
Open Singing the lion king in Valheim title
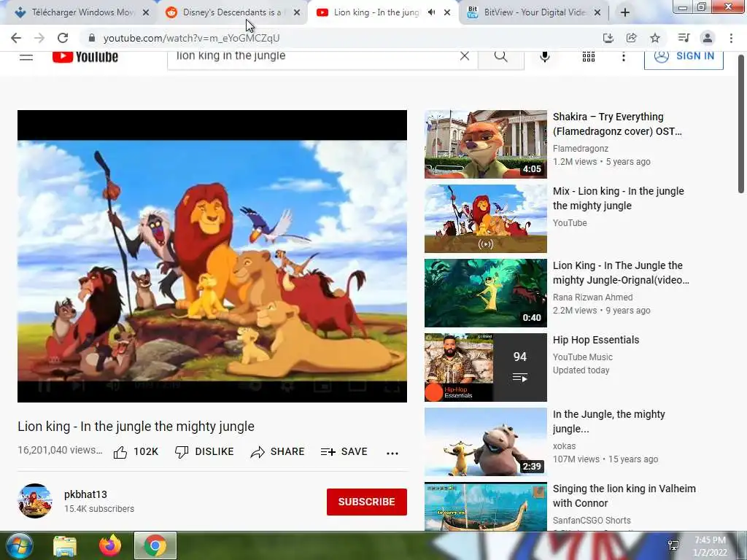tap(624, 496)
